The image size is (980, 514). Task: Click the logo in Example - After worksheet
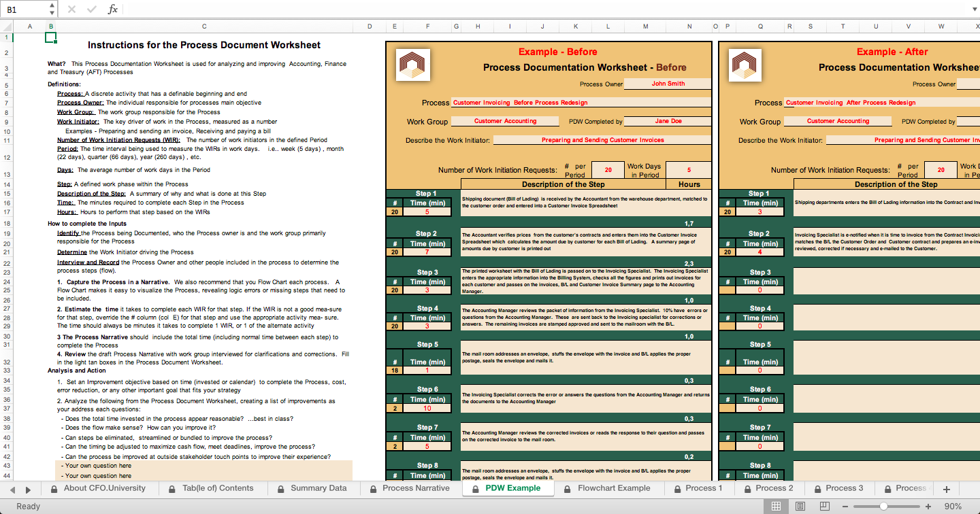pos(745,66)
